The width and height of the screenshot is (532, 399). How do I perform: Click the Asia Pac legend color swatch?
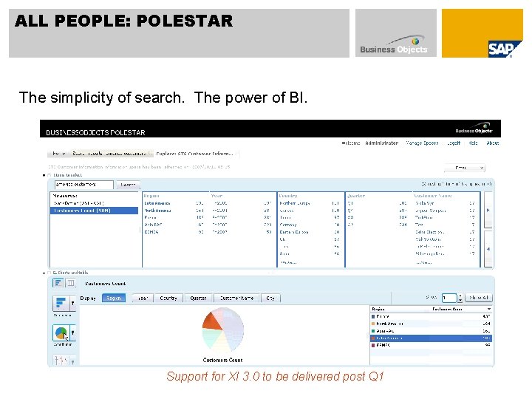tap(373, 331)
